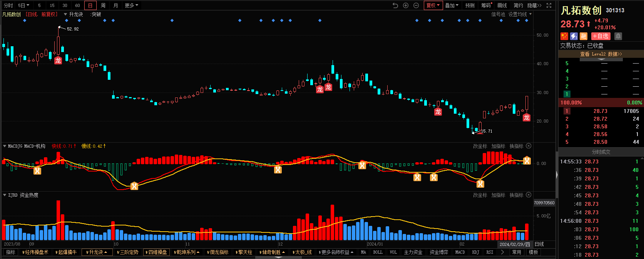Close the MACD indicator panel

click(529, 146)
